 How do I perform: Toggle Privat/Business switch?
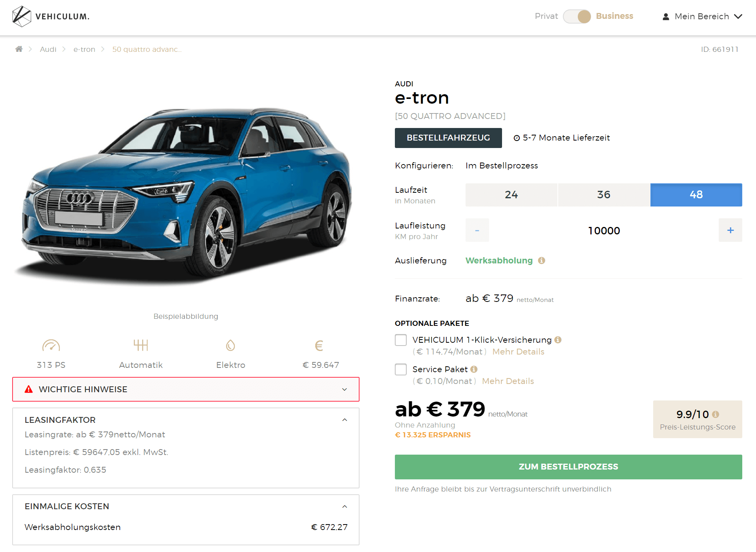click(577, 16)
